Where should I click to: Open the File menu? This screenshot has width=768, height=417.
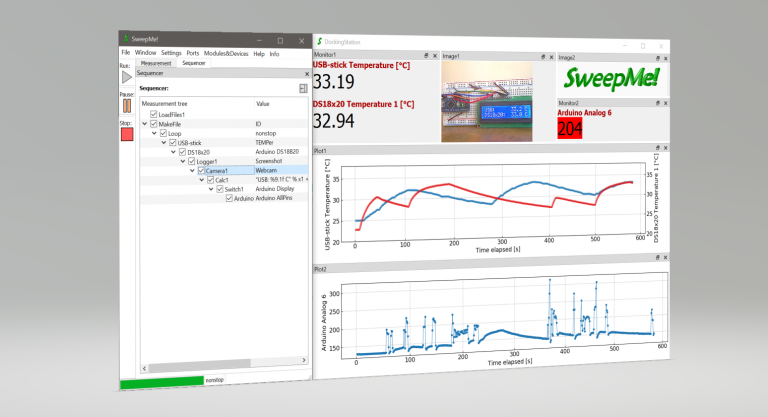(126, 52)
